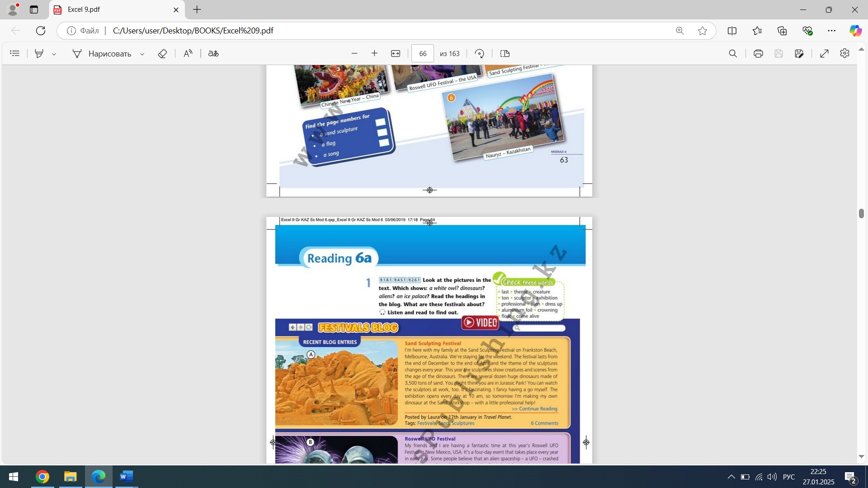Select the eraser tool
This screenshot has height=488, width=868.
click(x=162, y=53)
